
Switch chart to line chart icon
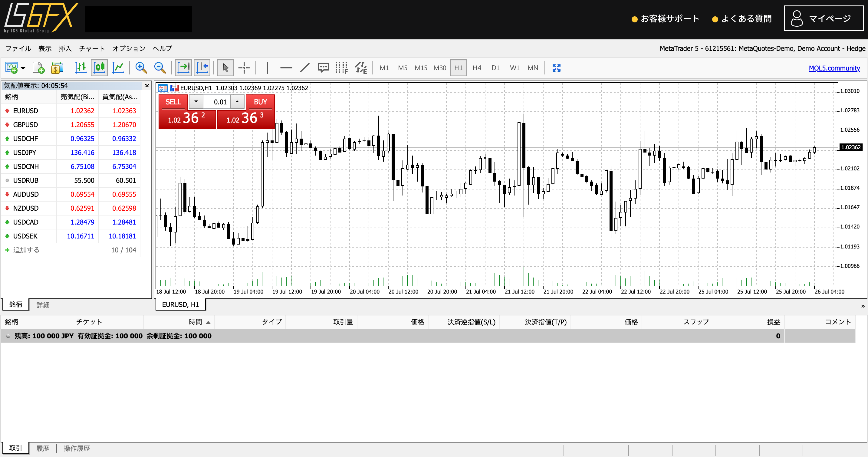pyautogui.click(x=118, y=68)
